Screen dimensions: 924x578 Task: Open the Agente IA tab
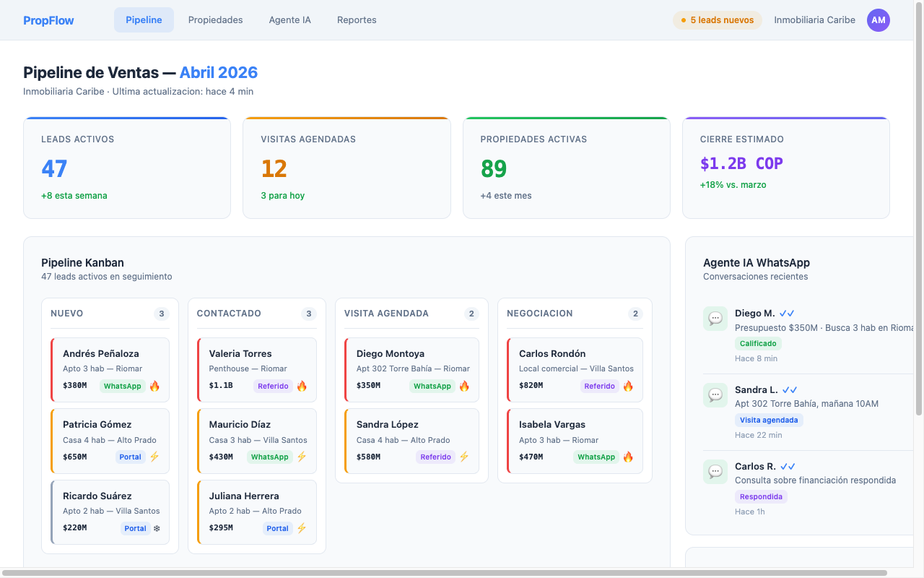point(289,20)
